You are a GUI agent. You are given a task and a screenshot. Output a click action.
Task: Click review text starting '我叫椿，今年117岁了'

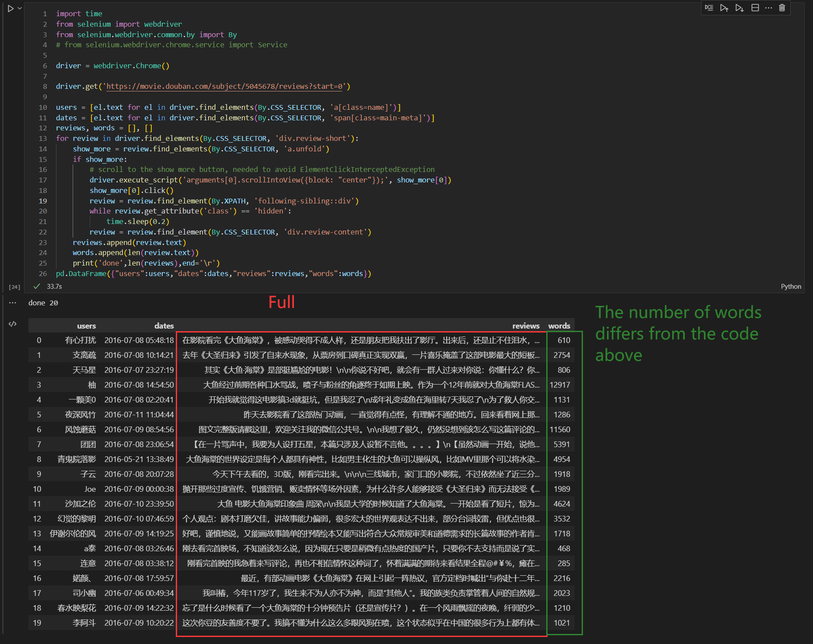(371, 593)
